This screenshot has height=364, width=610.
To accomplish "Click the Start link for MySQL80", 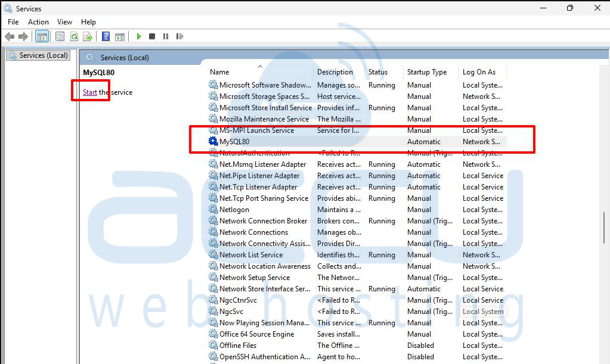I will 90,92.
